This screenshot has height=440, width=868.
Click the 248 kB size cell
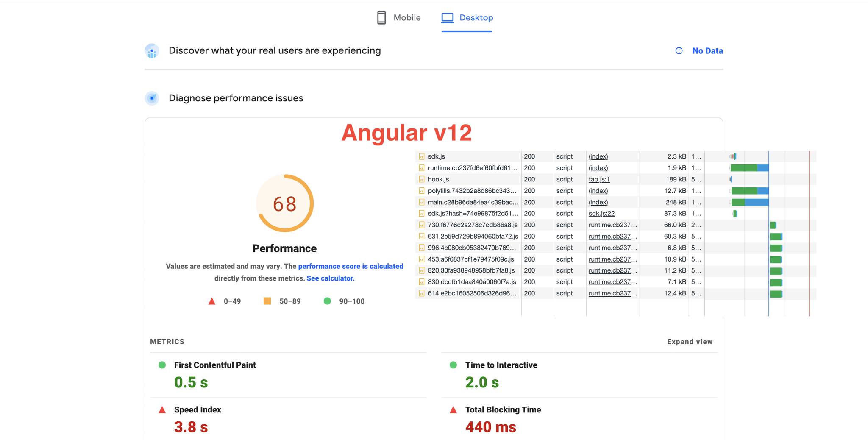coord(676,202)
